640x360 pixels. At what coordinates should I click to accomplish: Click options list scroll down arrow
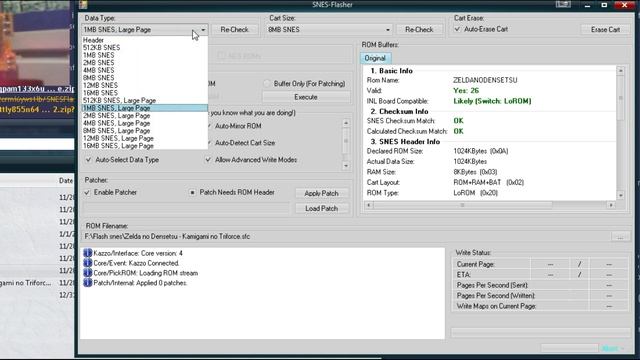[346, 166]
